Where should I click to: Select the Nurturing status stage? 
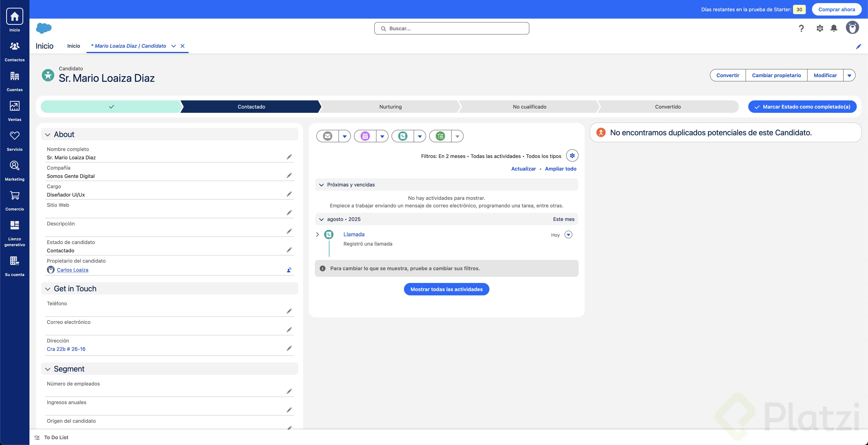tap(390, 107)
